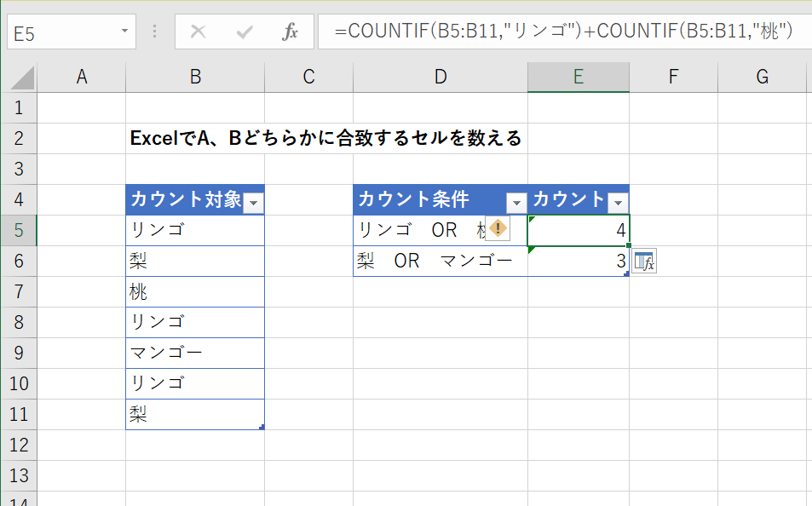Select column G header
The height and width of the screenshot is (506, 812).
762,78
